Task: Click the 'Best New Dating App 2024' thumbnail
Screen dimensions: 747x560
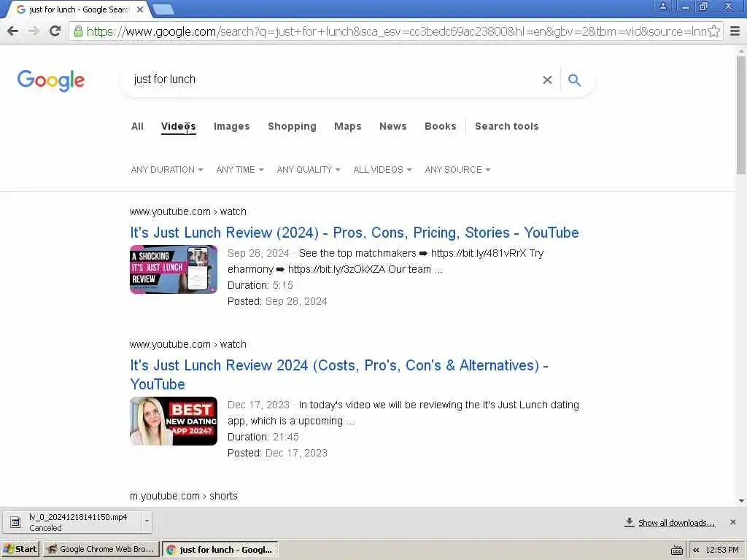Action: coord(174,421)
